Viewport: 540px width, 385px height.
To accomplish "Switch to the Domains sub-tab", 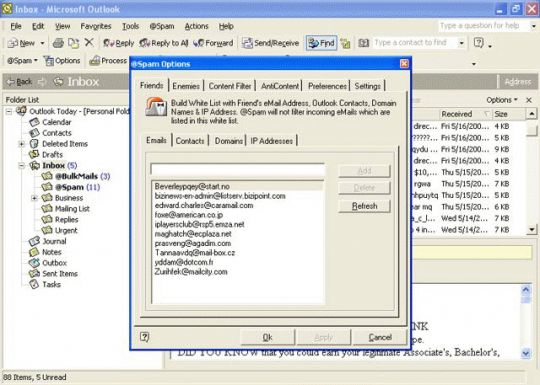I will pyautogui.click(x=228, y=141).
